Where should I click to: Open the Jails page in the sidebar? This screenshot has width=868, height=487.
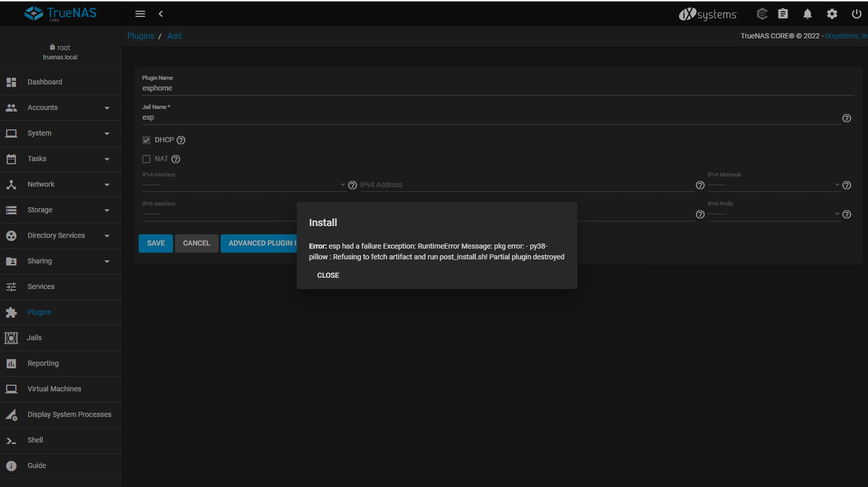[x=34, y=338]
